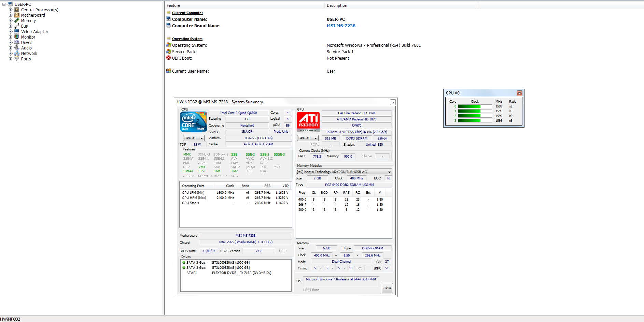Screen dimensions: 644x322
Task: Click the USER-PC computer icon in tree
Action: click(10, 4)
